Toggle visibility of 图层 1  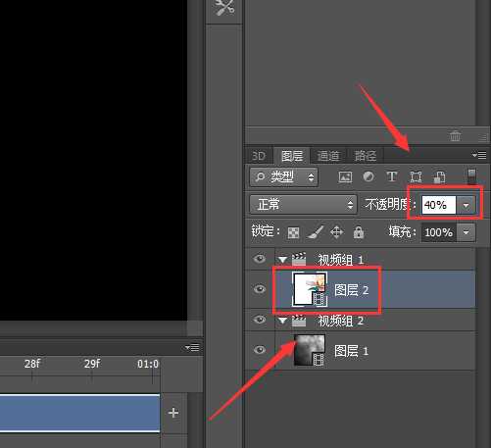(x=260, y=350)
